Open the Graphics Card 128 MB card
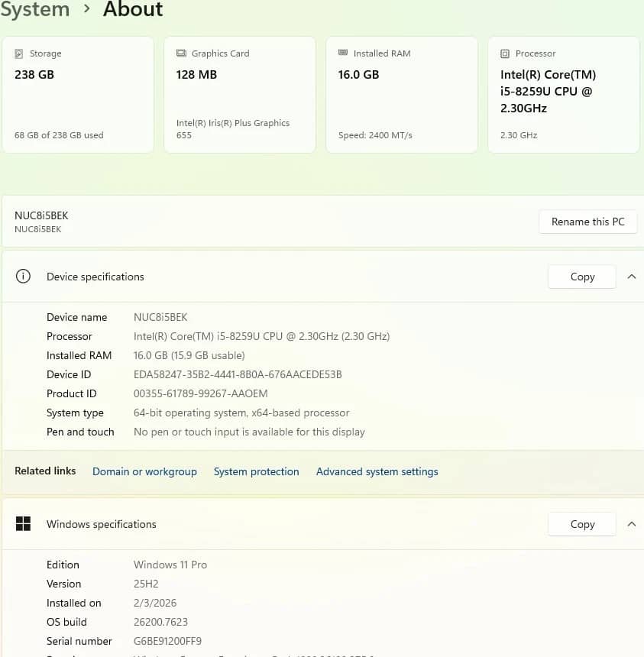Image resolution: width=644 pixels, height=657 pixels. point(240,95)
